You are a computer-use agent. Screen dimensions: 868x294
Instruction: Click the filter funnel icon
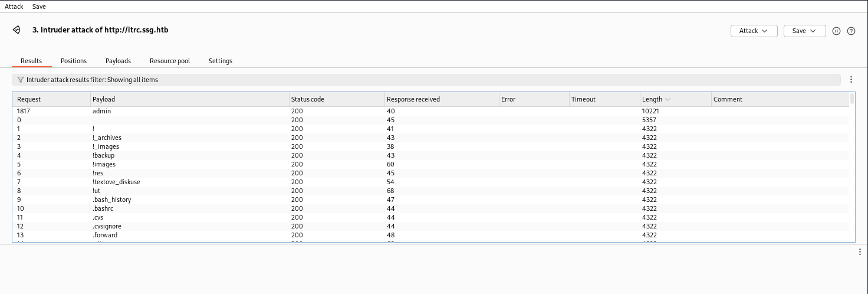point(21,80)
